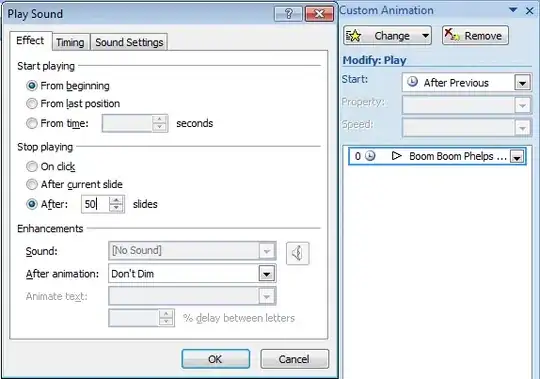This screenshot has height=379, width=540.
Task: Open Boom Boom Phelps effect options arrow
Action: 517,157
